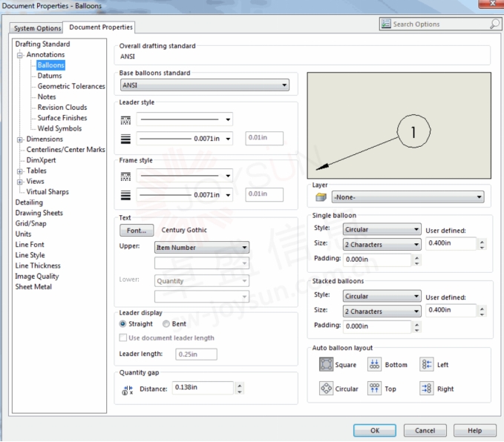This screenshot has height=442, width=504.
Task: Click the Quantity gap distance icon
Action: coord(128,390)
